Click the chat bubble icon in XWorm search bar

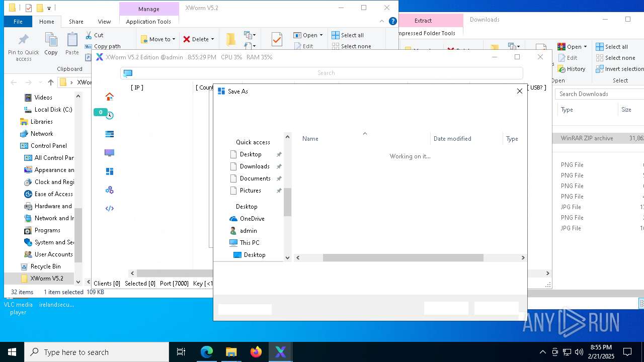click(128, 73)
